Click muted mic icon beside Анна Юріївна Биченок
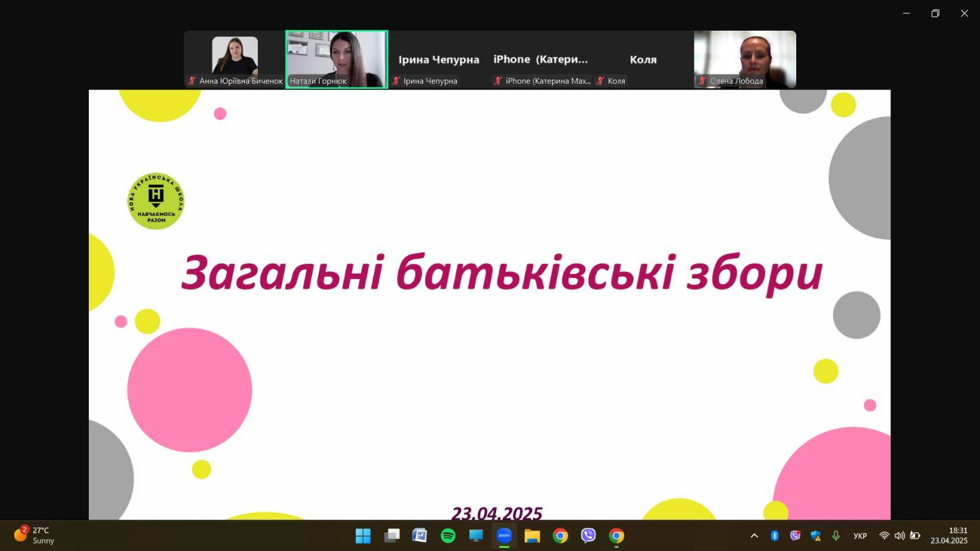 click(192, 81)
